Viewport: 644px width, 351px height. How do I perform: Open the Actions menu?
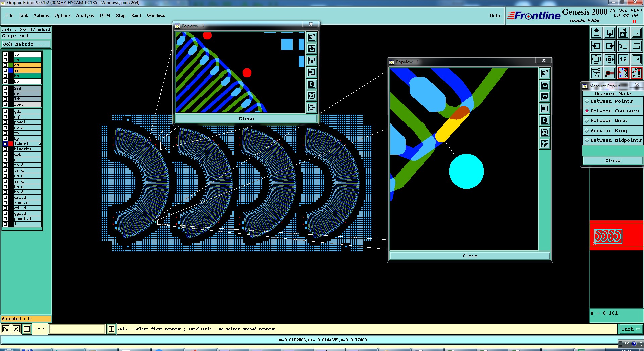[x=41, y=15]
